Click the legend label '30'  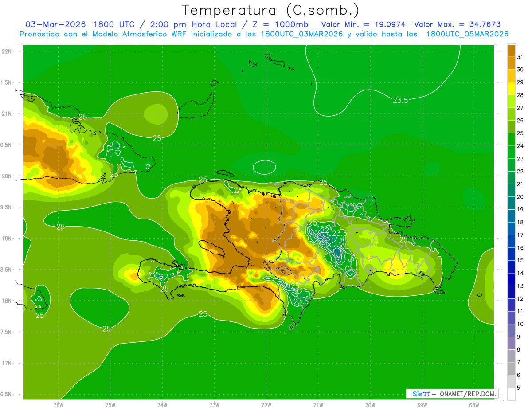[x=520, y=69]
